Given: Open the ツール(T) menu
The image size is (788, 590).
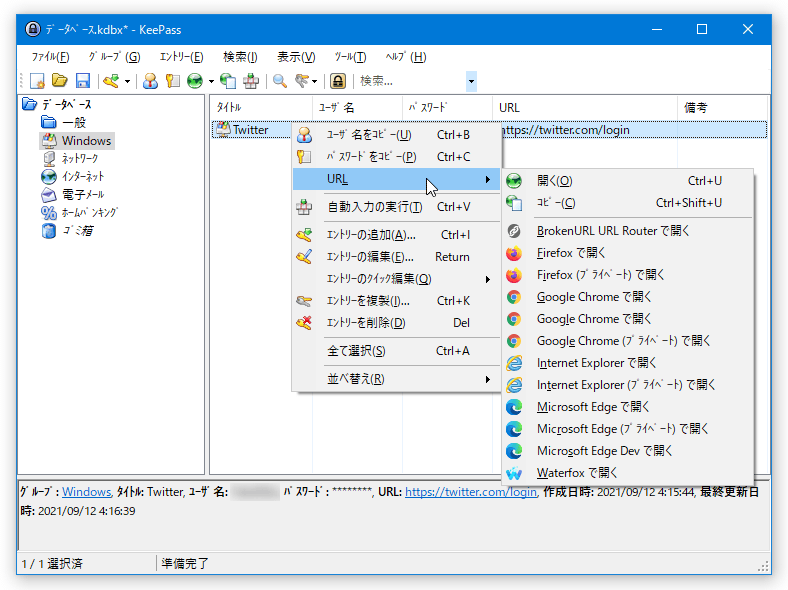Looking at the screenshot, I should [x=350, y=57].
